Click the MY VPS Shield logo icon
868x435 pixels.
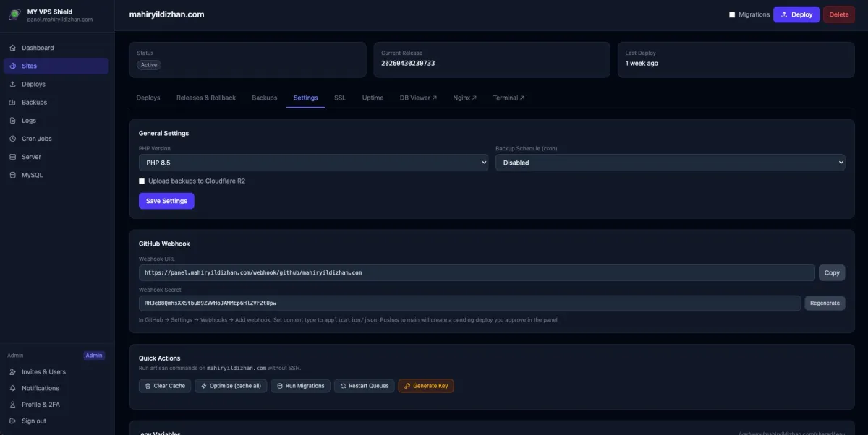coord(14,14)
